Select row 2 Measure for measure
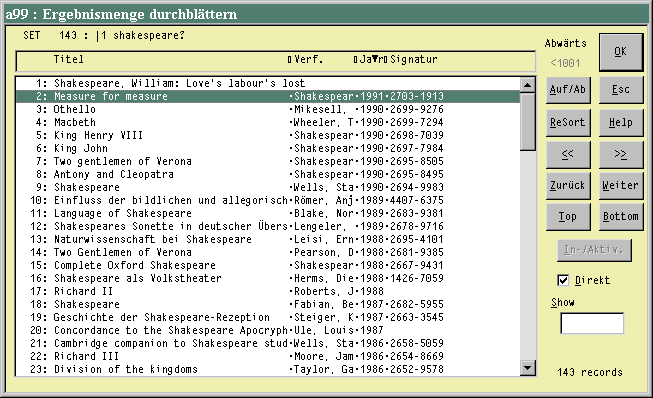Image resolution: width=653 pixels, height=398 pixels. (x=268, y=96)
